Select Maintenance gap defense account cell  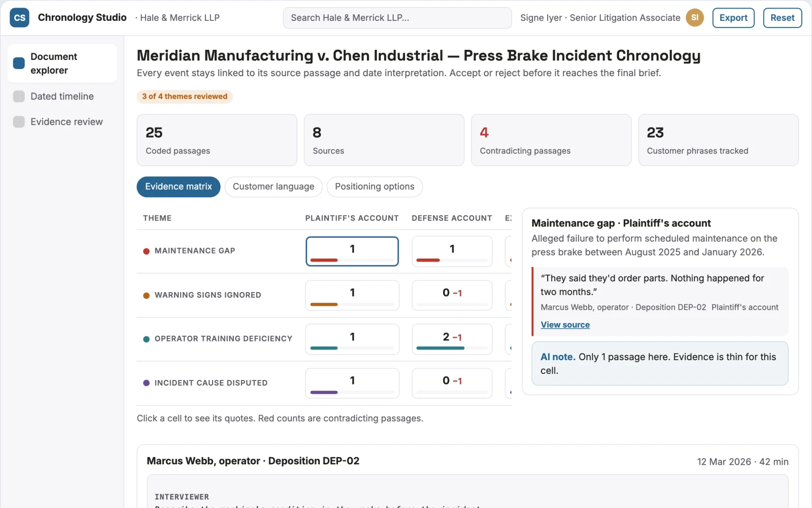coord(452,251)
